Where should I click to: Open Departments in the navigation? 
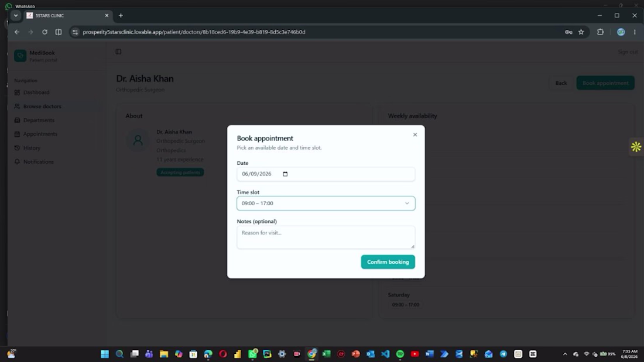39,120
